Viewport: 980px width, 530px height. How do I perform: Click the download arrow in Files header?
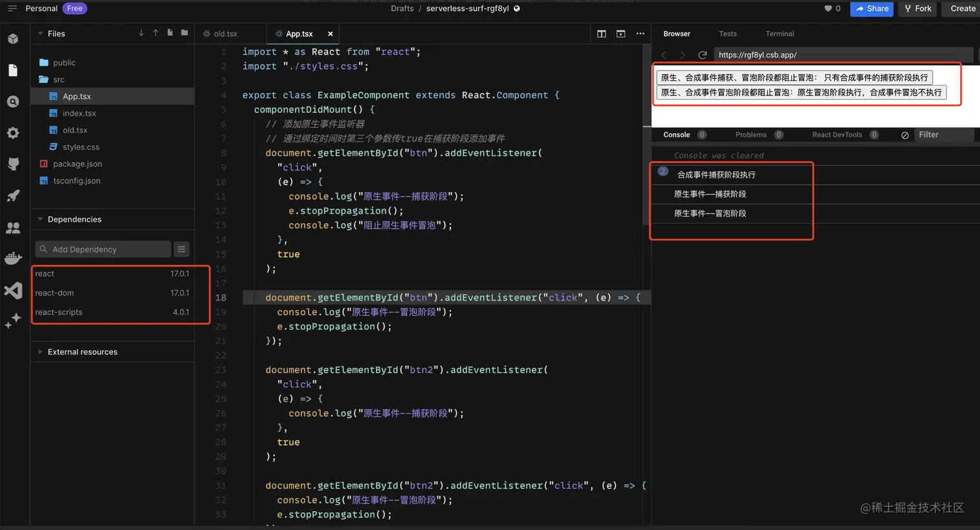[x=141, y=33]
